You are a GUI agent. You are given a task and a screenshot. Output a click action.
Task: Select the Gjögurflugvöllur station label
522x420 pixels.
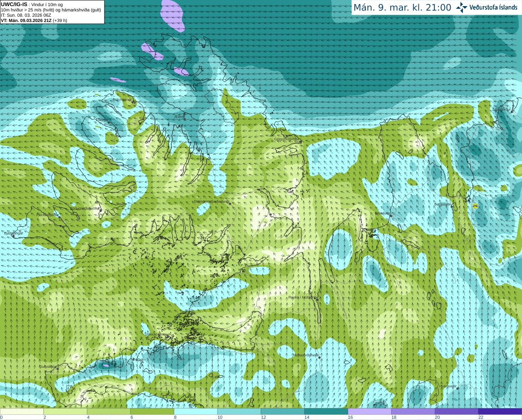pyautogui.click(x=287, y=139)
